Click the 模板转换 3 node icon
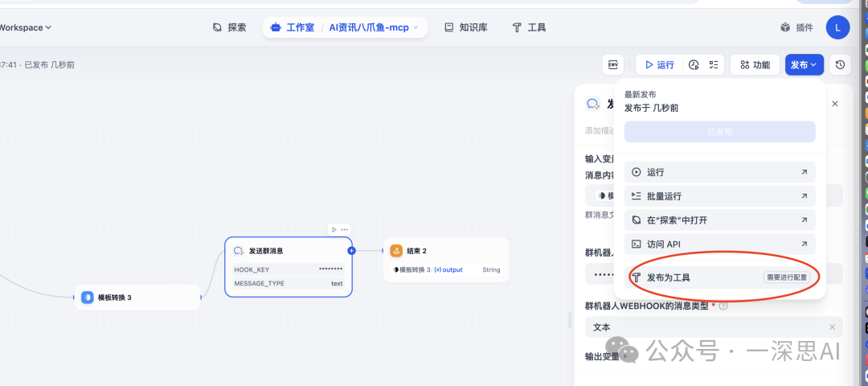Viewport: 868px width, 386px height. [88, 298]
